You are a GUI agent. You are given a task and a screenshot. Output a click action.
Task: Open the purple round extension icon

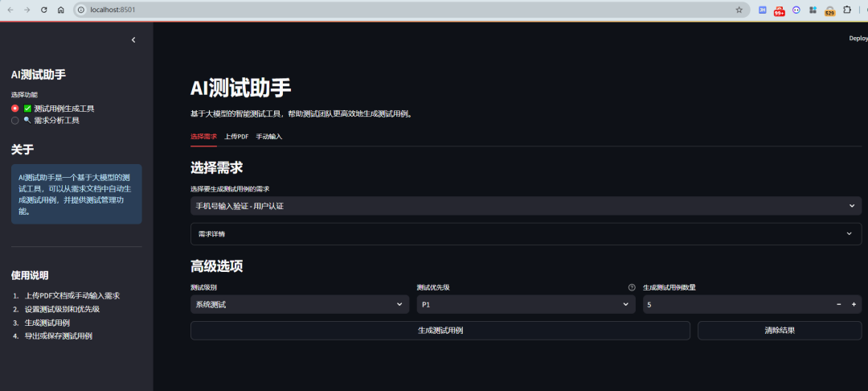tap(796, 10)
